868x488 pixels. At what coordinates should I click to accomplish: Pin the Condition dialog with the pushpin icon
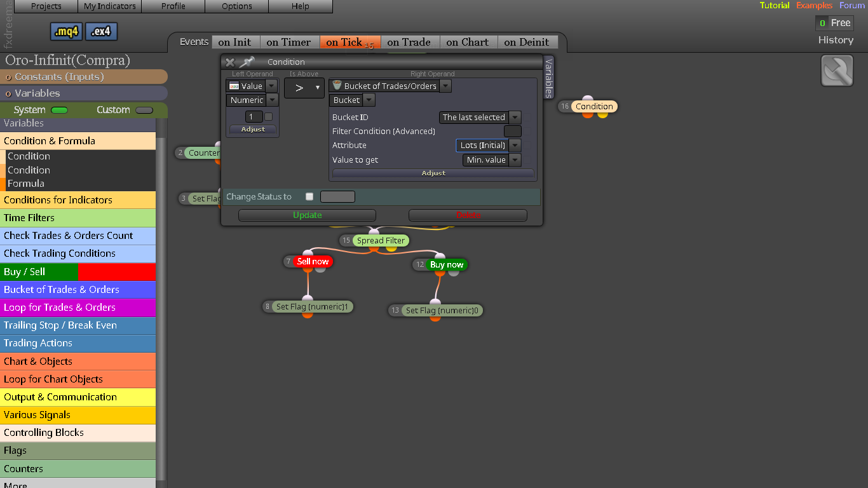pos(247,62)
